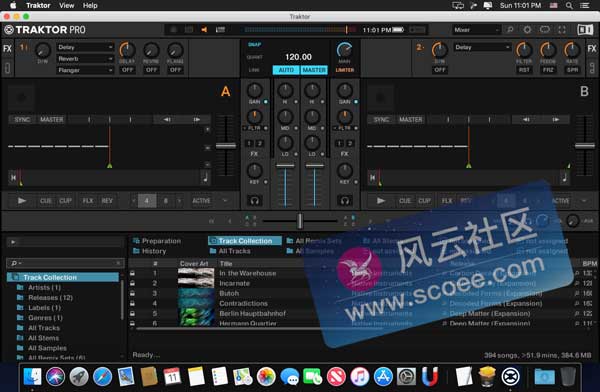Screen dimensions: 600x392
Task: Open the Traktor menu in the menu bar
Action: click(38, 5)
